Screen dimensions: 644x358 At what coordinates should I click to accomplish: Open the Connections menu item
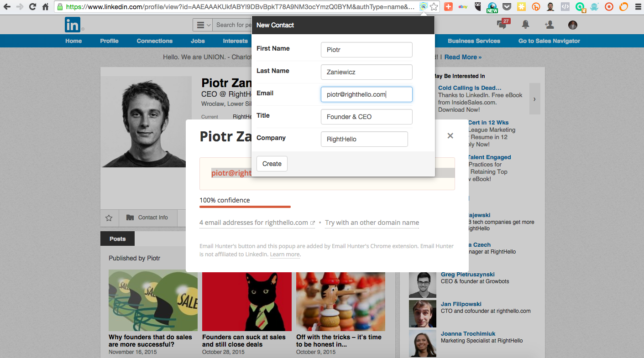[x=155, y=41]
